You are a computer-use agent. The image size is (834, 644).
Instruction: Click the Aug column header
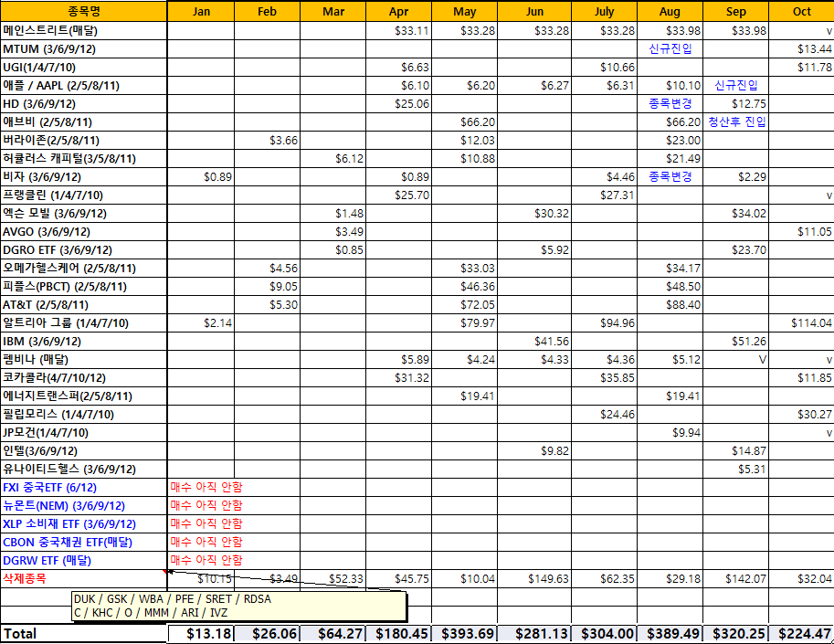coord(670,11)
